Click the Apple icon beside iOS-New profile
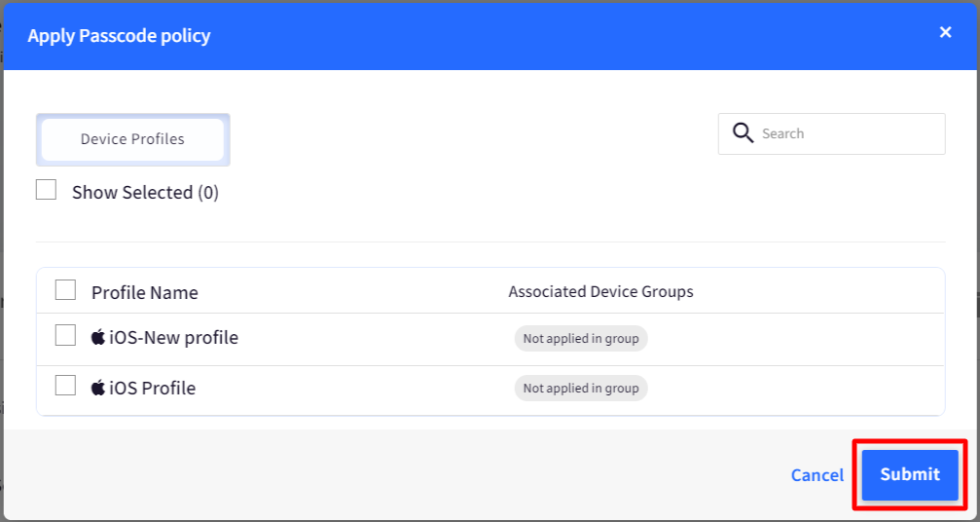 (98, 338)
